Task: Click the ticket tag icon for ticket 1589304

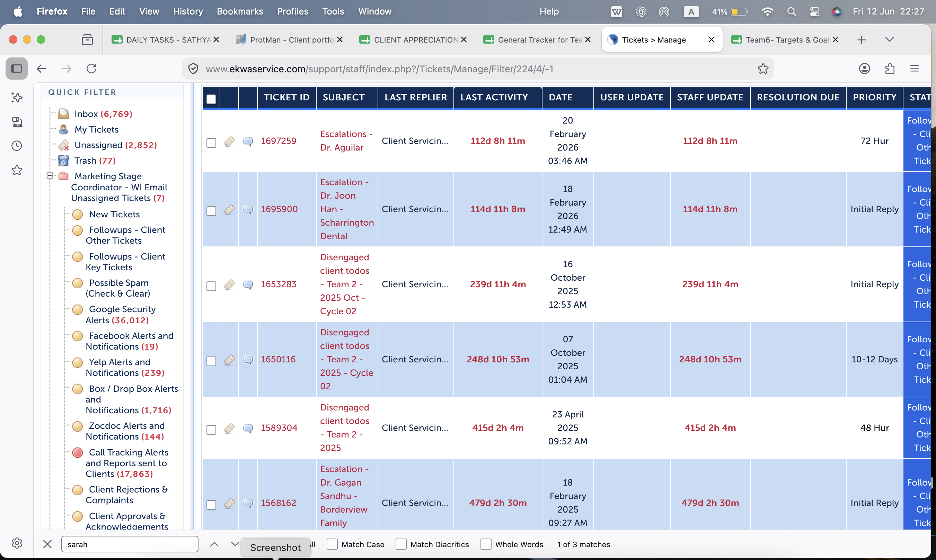Action: (229, 428)
